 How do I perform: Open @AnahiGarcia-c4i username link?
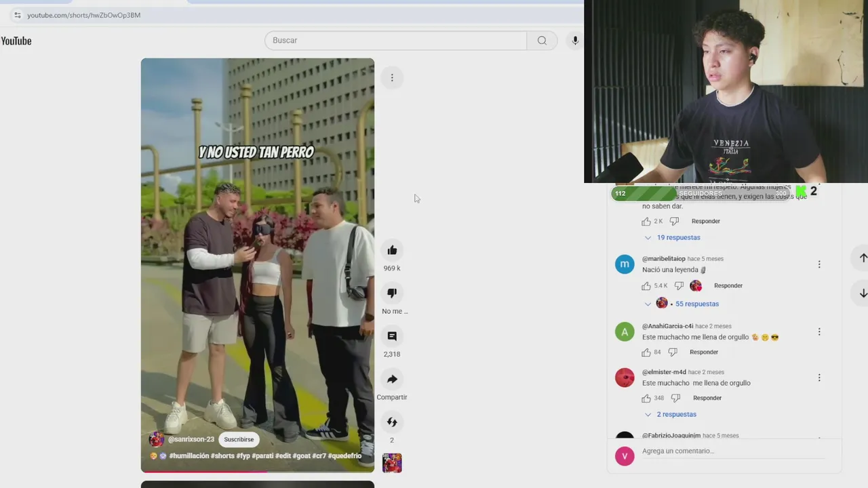[x=667, y=327]
